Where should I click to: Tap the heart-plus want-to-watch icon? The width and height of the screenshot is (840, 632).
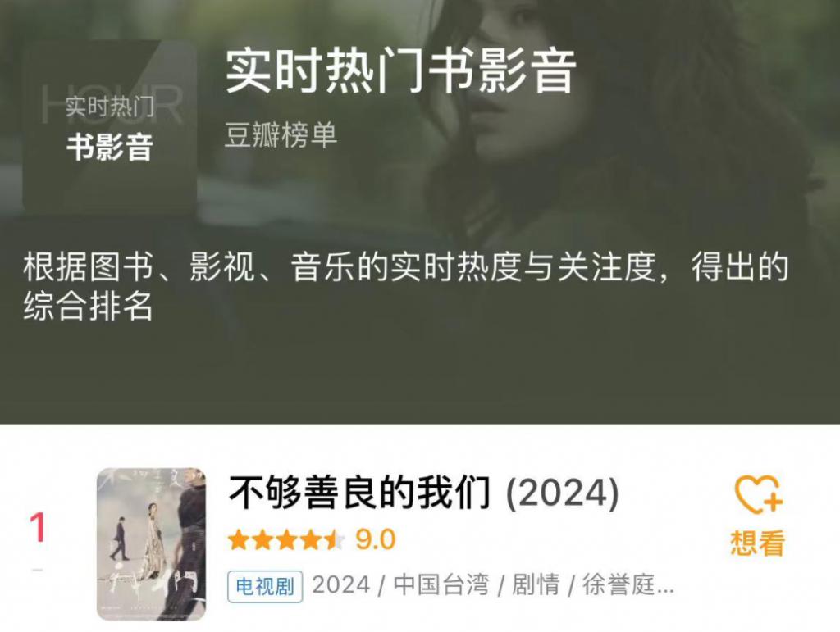click(x=759, y=494)
